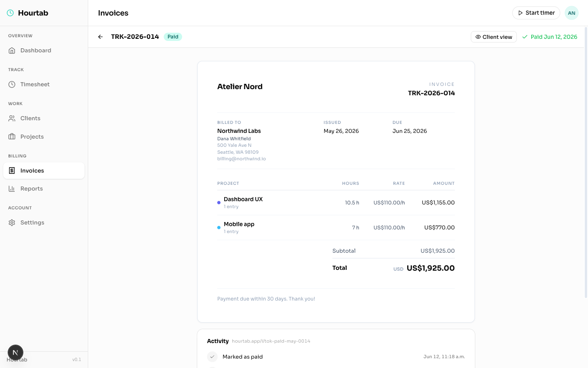The height and width of the screenshot is (368, 588).
Task: Click the Northwind Labs client name
Action: 239,131
